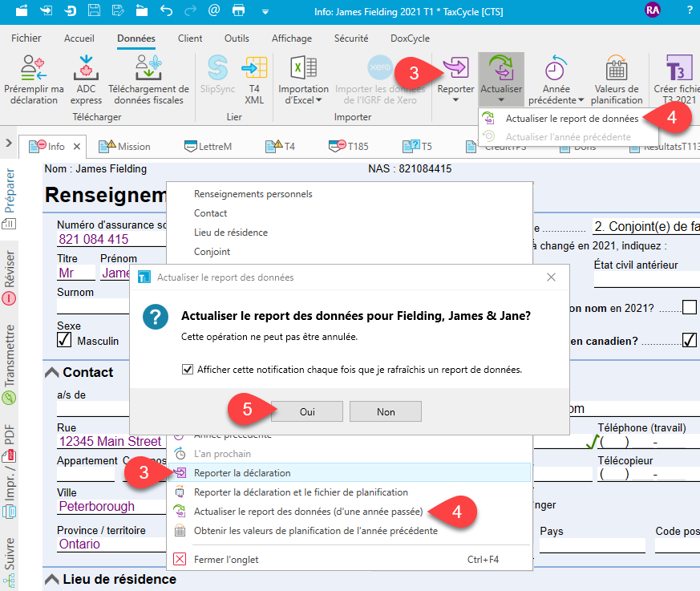Switch to the Accueil ribbon tab
700x591 pixels.
tap(79, 38)
